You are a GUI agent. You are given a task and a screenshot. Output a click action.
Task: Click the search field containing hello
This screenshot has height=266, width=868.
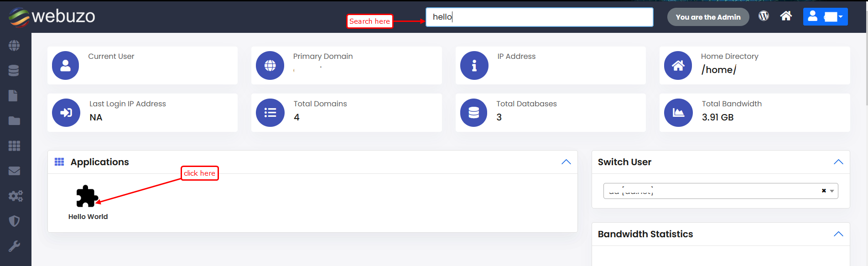coord(539,17)
